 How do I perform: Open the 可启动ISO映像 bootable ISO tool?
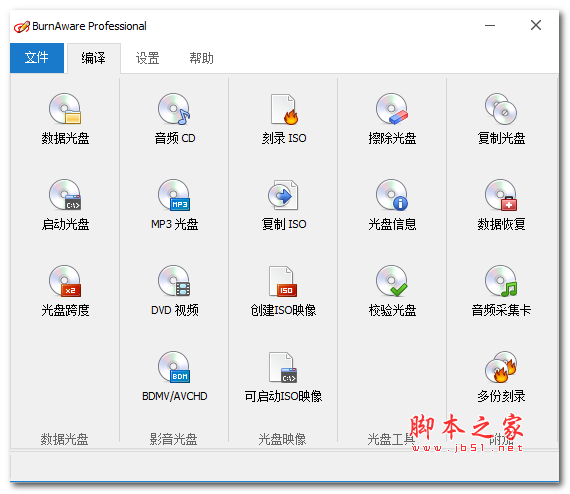[x=284, y=377]
